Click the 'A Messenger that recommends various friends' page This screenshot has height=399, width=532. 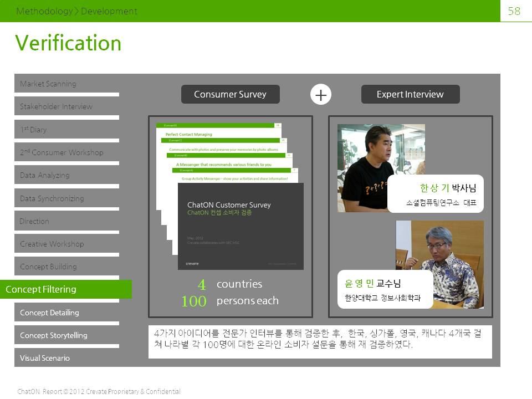point(229,163)
